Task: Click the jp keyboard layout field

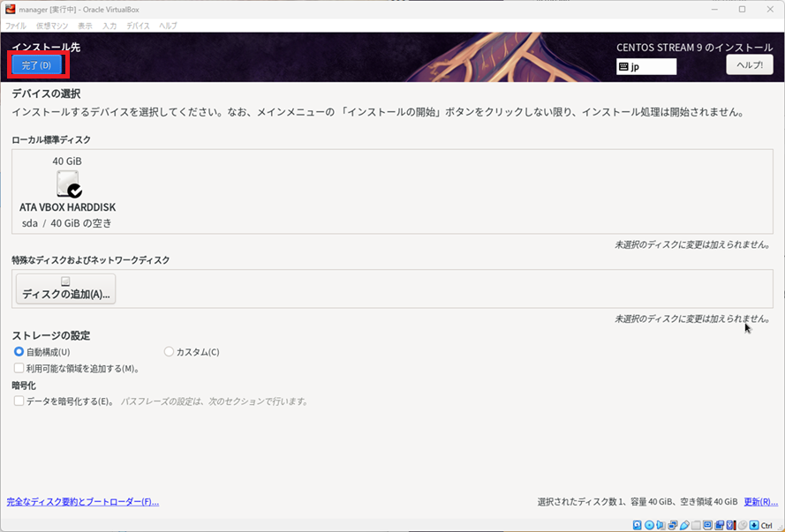Action: 646,66
